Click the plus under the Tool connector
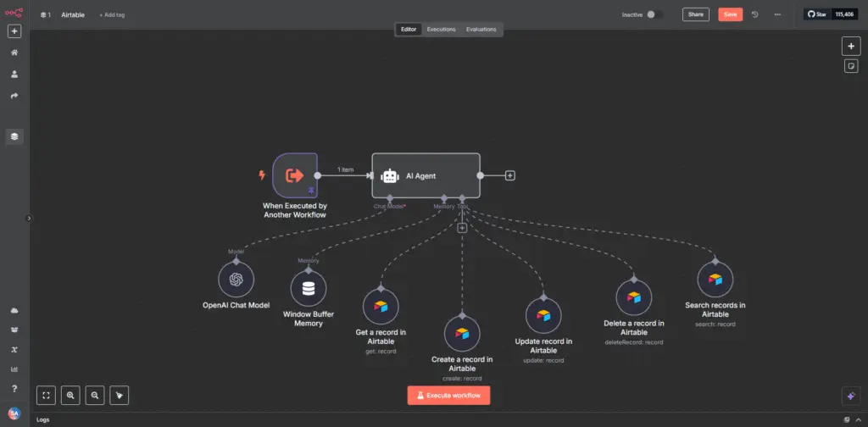 pyautogui.click(x=462, y=227)
